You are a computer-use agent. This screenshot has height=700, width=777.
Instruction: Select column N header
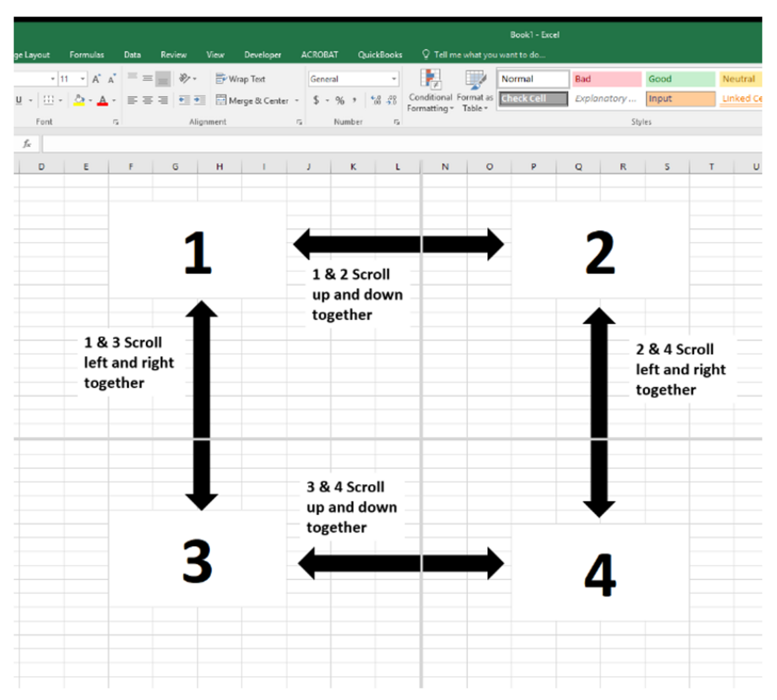tap(445, 167)
